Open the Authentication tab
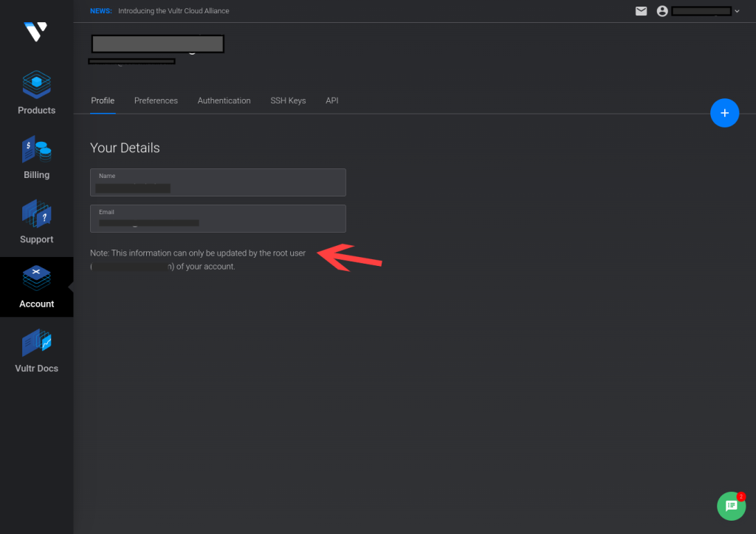Image resolution: width=756 pixels, height=534 pixels. (224, 101)
